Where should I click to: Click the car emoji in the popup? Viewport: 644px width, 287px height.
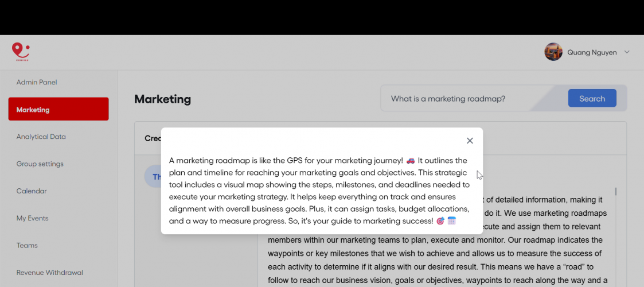pos(411,161)
